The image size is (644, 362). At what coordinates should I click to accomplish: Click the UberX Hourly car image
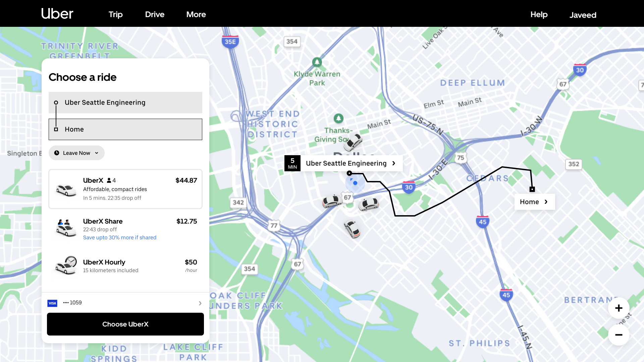pos(66,265)
